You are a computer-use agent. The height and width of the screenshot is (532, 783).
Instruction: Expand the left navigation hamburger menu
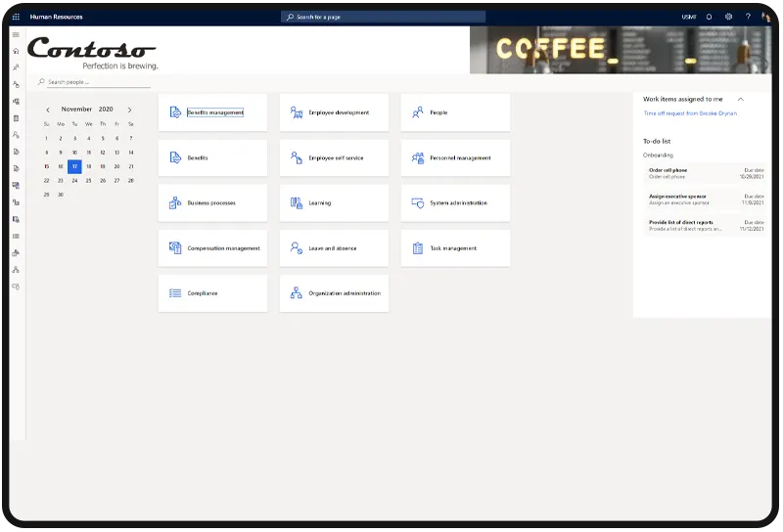tap(16, 34)
